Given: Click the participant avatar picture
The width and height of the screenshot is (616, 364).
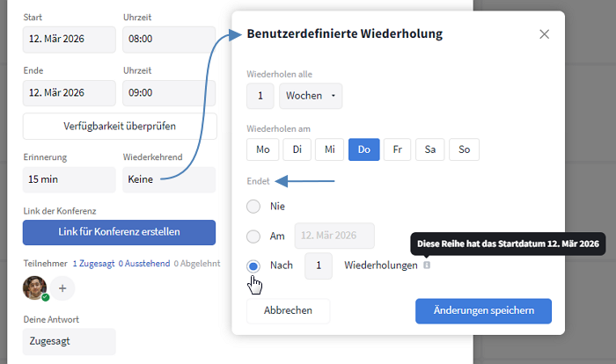Looking at the screenshot, I should 35,288.
